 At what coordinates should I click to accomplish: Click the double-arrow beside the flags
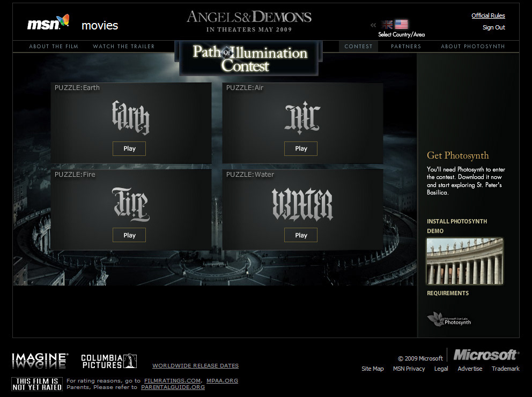coord(373,25)
